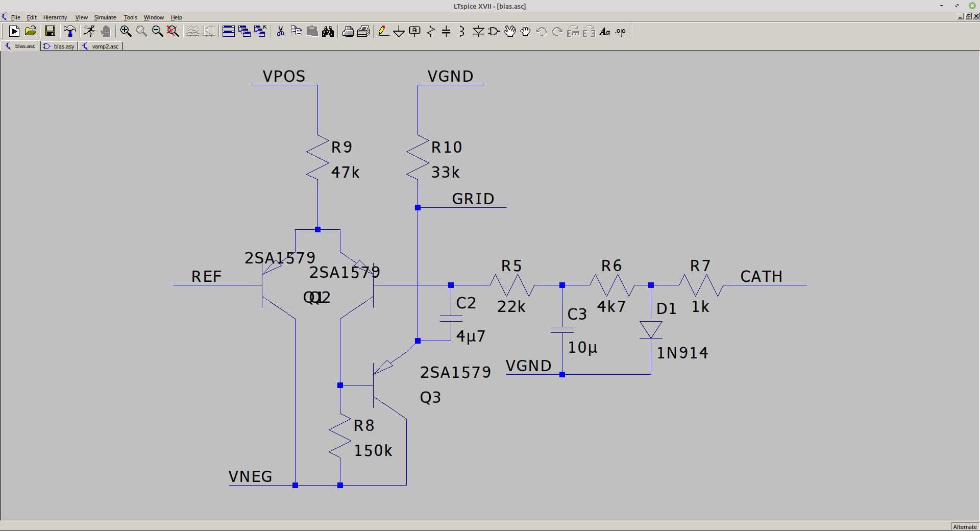Halt simulation hand icon

coord(106,31)
